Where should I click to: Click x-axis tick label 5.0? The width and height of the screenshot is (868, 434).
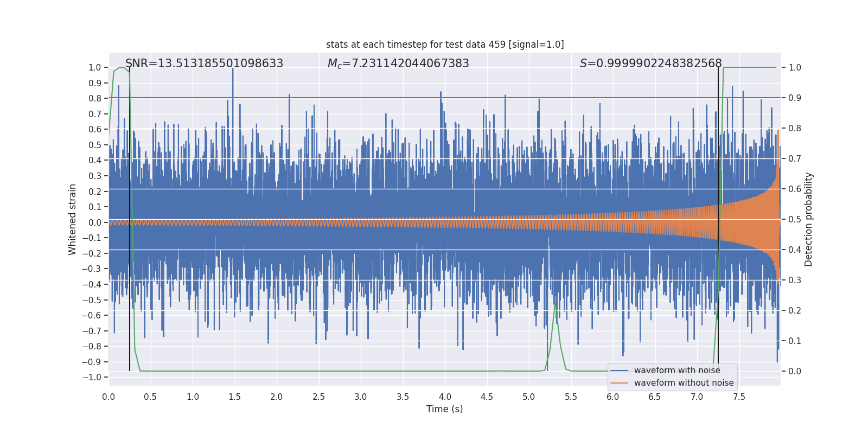pos(529,397)
